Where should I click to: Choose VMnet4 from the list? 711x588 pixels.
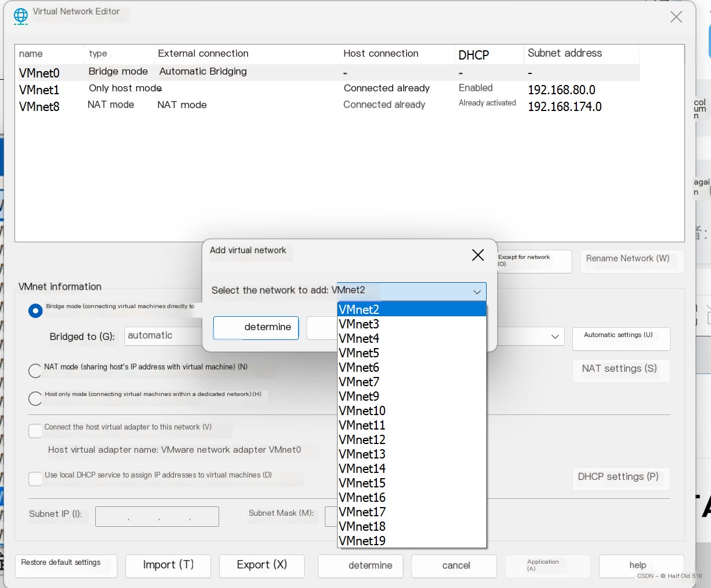point(412,338)
